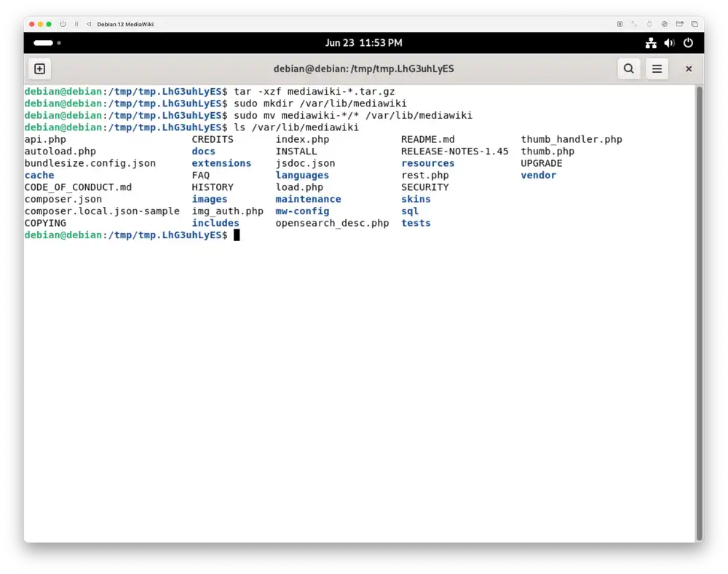The width and height of the screenshot is (728, 574).
Task: Click FAQ in the listing
Action: [201, 176]
